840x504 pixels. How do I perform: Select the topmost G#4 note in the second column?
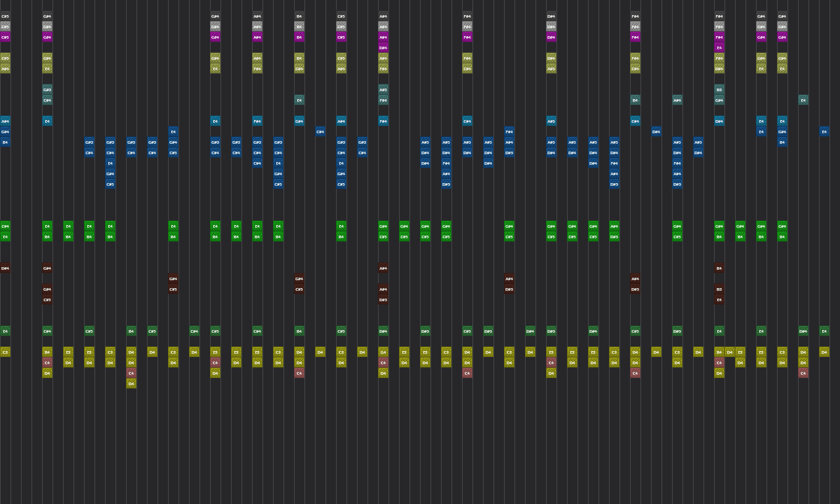tap(47, 16)
